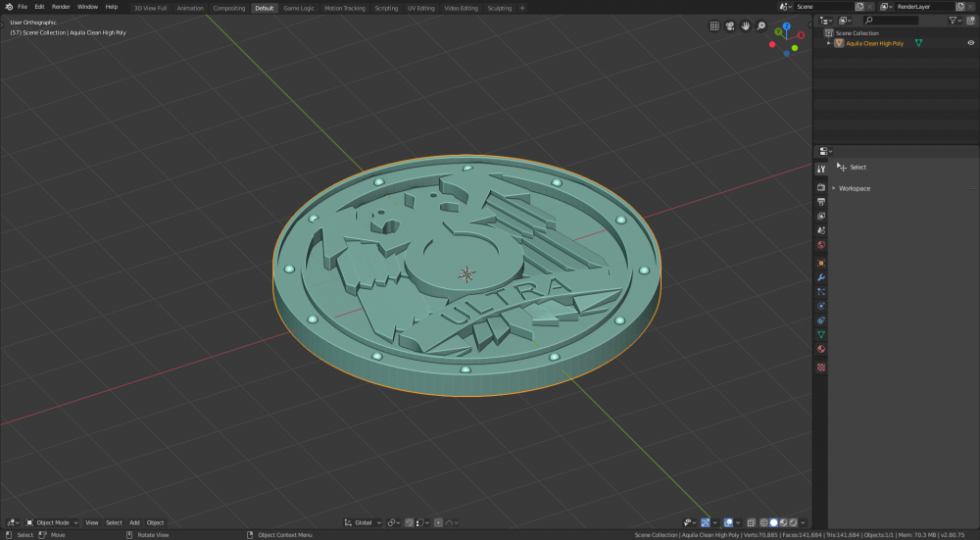This screenshot has width=980, height=540.
Task: Open the Render properties tab icon
Action: point(821,187)
